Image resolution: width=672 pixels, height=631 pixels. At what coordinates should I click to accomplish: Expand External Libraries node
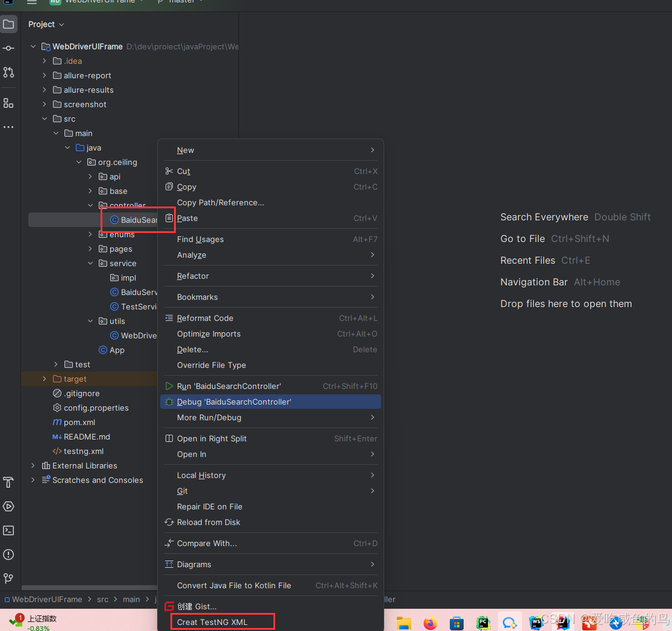coord(33,465)
